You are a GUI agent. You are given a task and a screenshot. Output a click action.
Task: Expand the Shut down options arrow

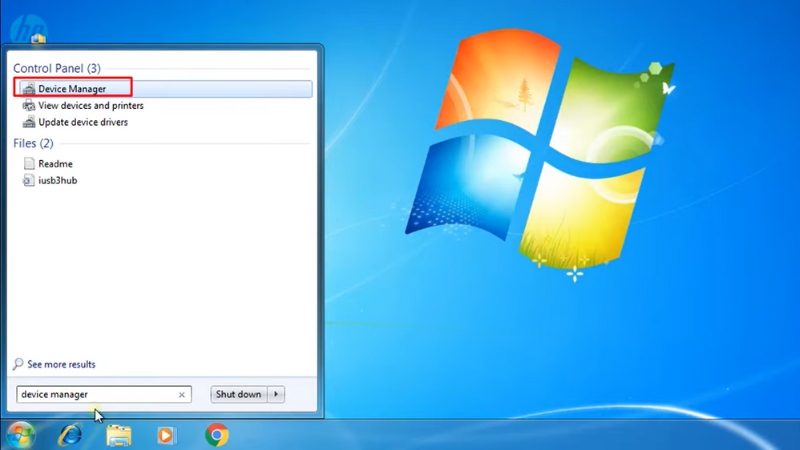coord(276,394)
